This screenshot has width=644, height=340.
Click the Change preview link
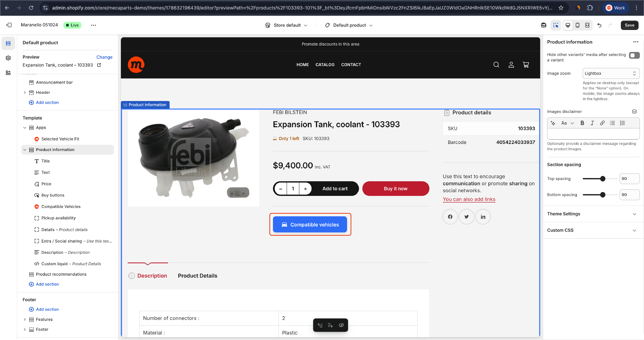pos(104,57)
